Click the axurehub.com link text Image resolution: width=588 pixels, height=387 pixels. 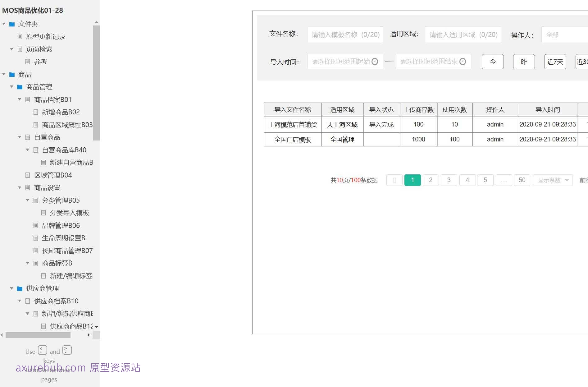[x=50, y=368]
